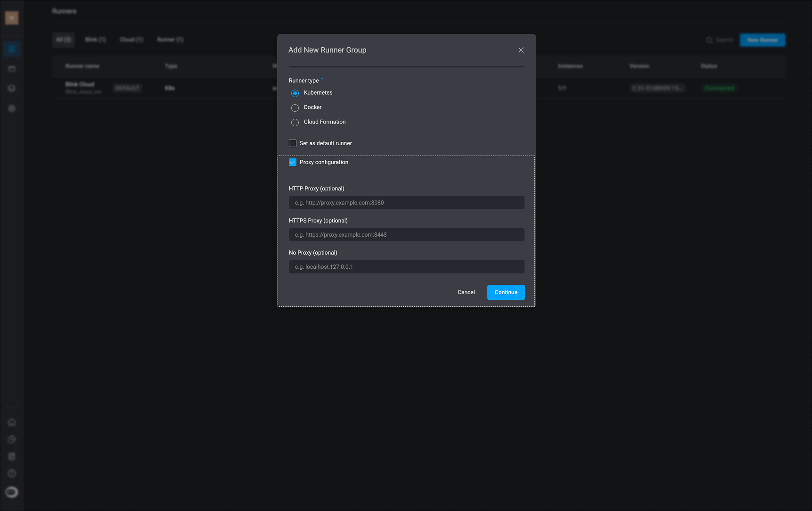Click the Blink Cloud runner name
812x511 pixels.
[x=80, y=84]
